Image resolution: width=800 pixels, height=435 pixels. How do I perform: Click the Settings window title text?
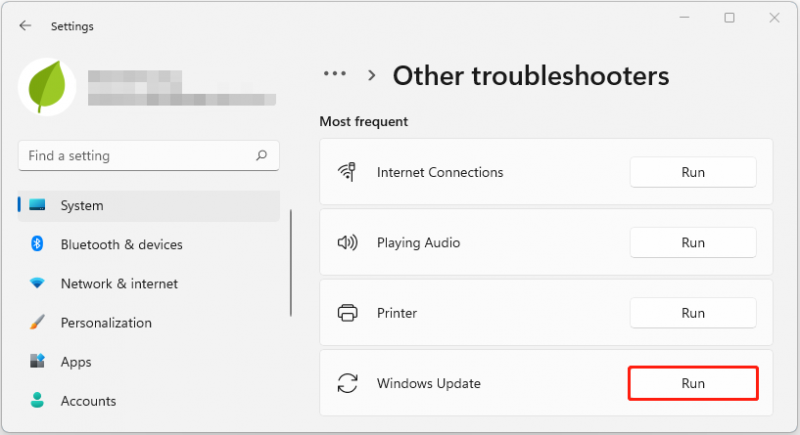click(72, 26)
